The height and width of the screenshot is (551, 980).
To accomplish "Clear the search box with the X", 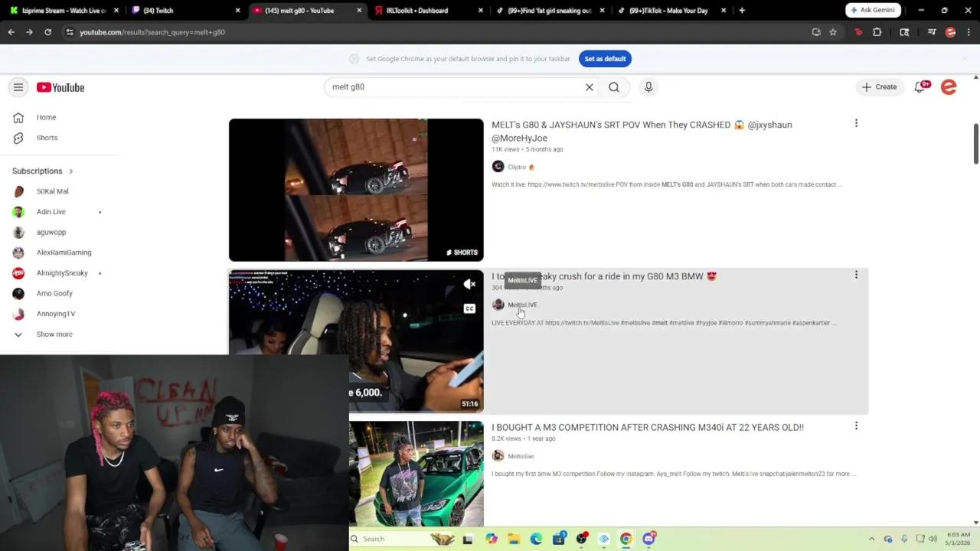I will click(590, 87).
